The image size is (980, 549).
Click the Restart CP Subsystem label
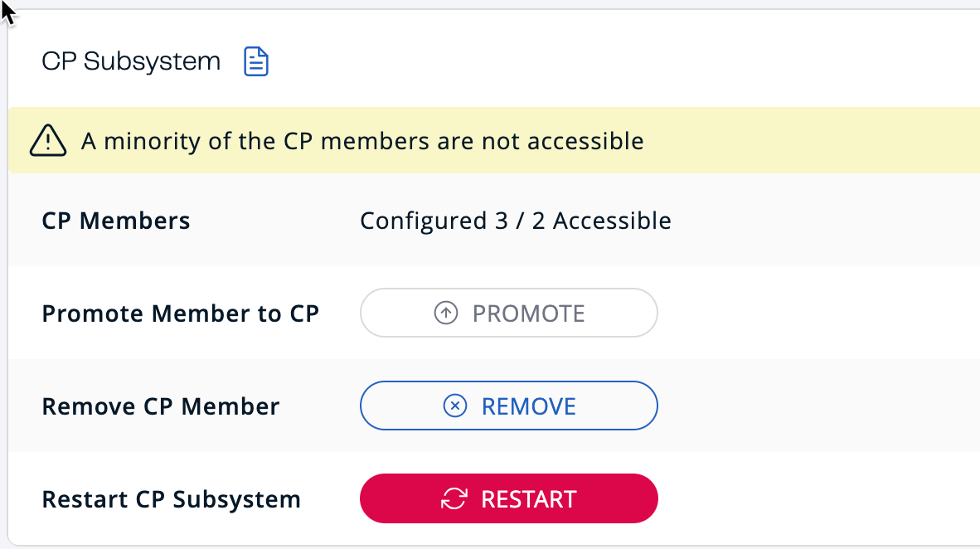pyautogui.click(x=170, y=498)
